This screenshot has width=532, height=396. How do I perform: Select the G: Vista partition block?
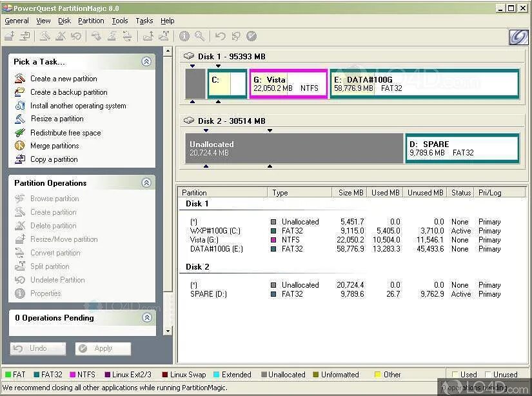click(x=288, y=84)
